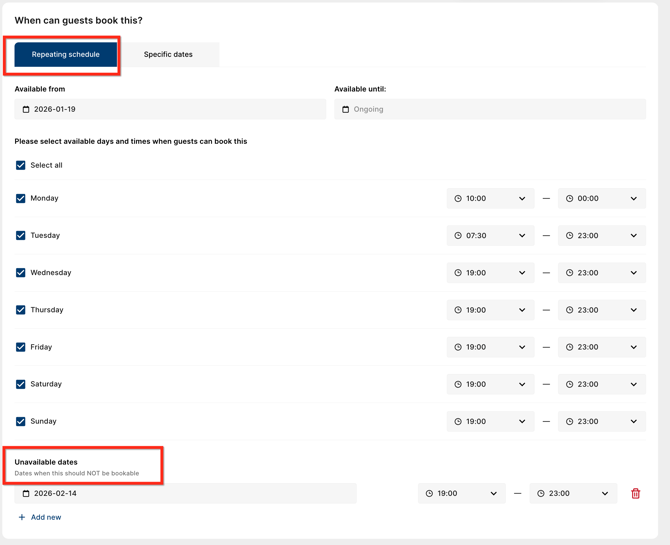The image size is (670, 545).
Task: Click calendar icon in Available from field
Action: coord(26,109)
